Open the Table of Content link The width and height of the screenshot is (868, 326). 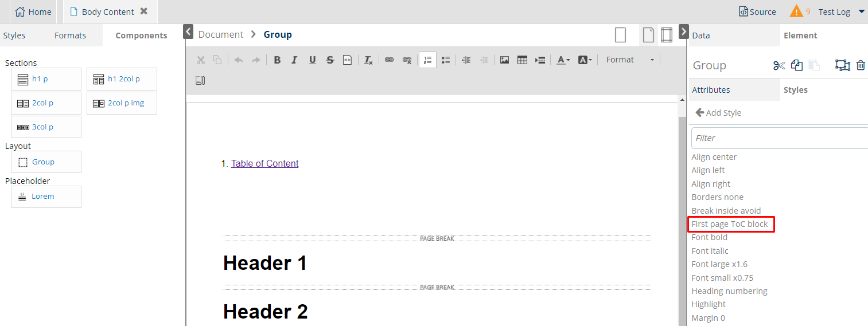(264, 164)
